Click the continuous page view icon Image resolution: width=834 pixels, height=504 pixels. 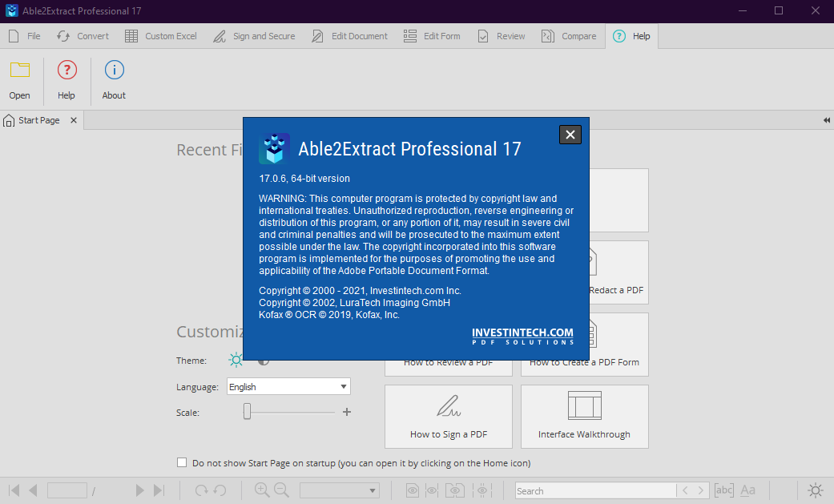pyautogui.click(x=432, y=490)
